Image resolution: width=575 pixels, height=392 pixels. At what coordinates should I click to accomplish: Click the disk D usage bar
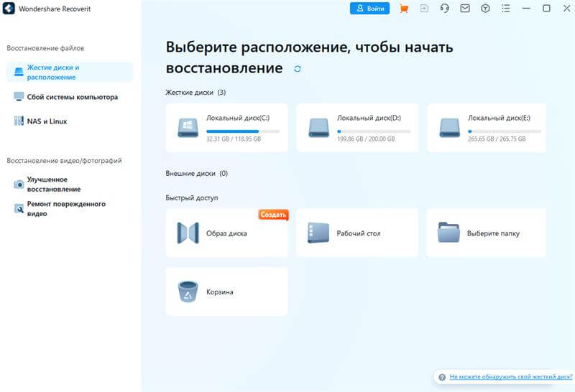(x=374, y=131)
